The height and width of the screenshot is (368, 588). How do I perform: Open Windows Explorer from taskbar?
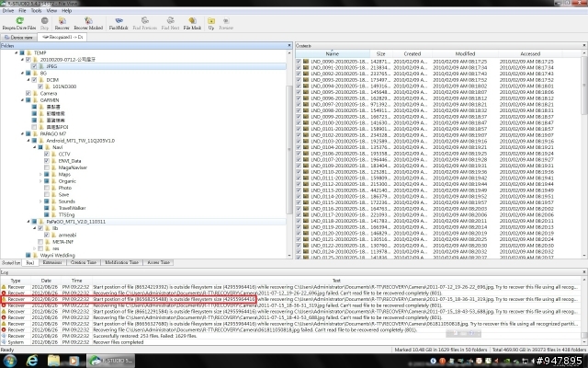53,361
